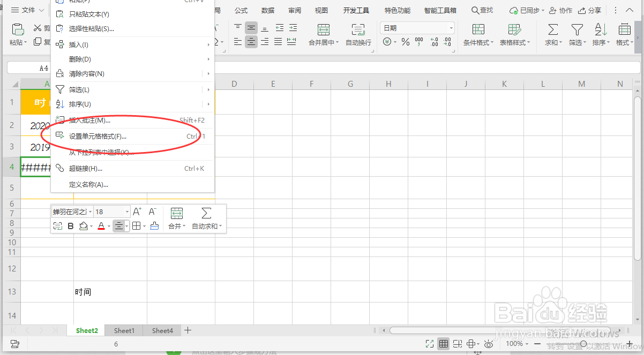Screen dimensions: 644x355
Task: Open Table Style (表格样式) icon
Action: (x=514, y=29)
